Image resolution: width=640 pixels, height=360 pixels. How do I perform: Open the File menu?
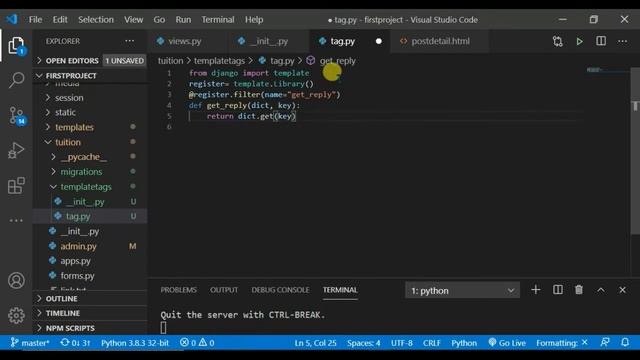tap(36, 20)
